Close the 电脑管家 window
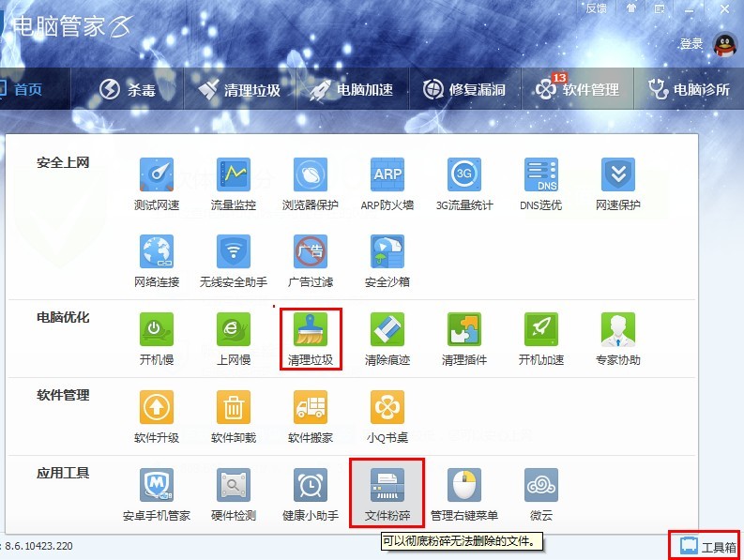744x560 pixels. (725, 8)
